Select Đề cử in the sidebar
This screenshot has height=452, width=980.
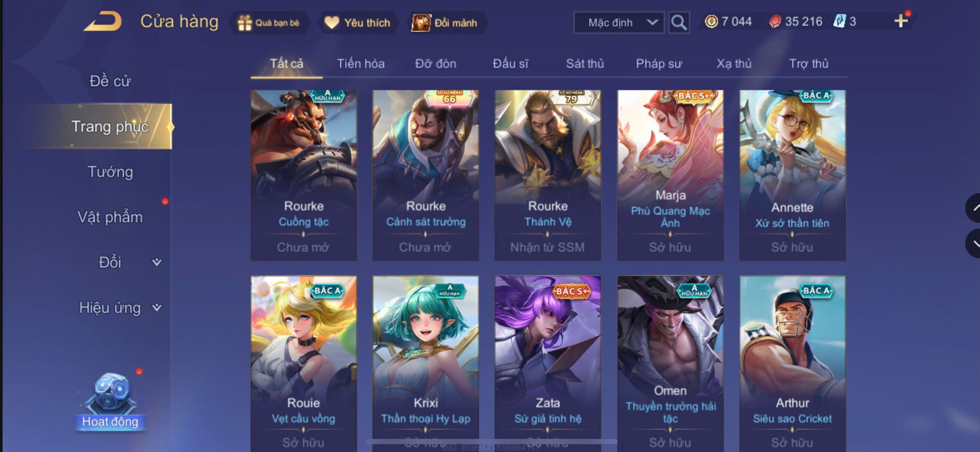tap(110, 81)
